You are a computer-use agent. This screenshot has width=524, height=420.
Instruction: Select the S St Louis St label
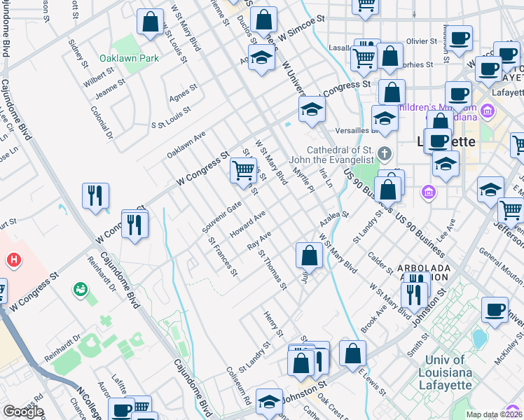pos(171,118)
